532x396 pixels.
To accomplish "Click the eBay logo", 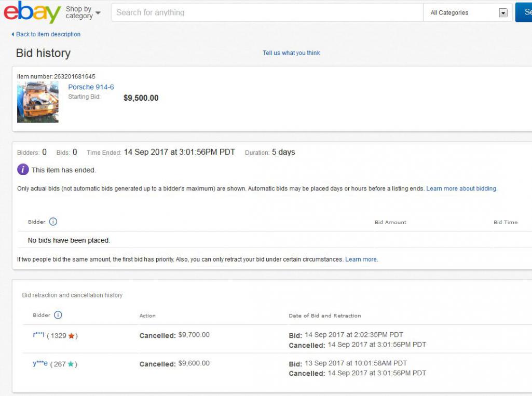I will pos(32,12).
